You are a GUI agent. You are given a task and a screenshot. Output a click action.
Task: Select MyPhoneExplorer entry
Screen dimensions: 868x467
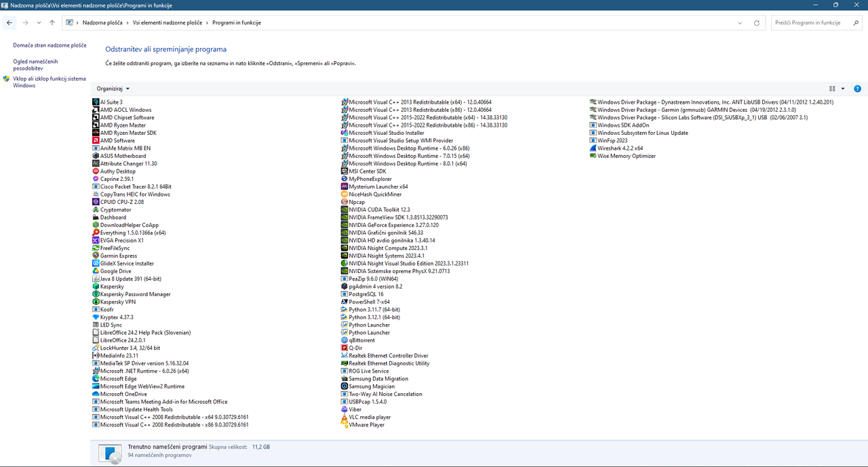tap(366, 179)
